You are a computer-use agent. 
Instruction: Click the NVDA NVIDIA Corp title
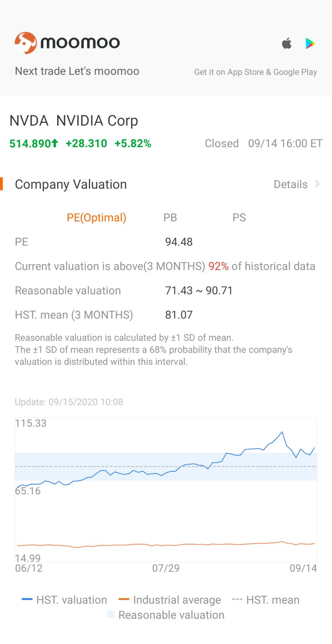point(74,121)
